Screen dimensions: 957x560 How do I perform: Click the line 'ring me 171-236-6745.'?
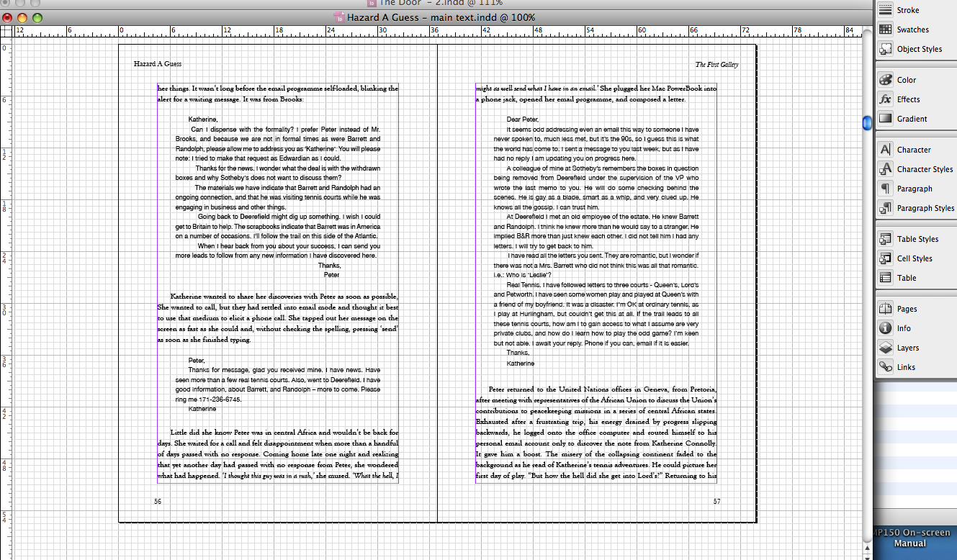(208, 399)
